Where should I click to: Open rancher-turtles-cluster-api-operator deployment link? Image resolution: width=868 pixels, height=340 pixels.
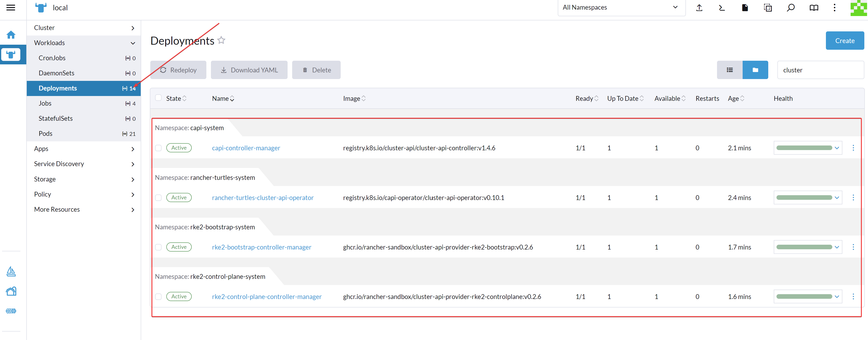(263, 198)
